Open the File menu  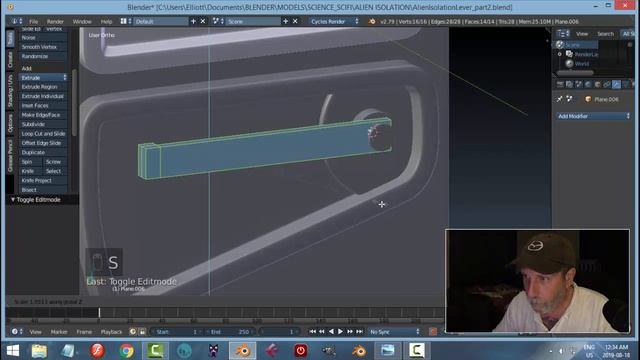point(33,21)
